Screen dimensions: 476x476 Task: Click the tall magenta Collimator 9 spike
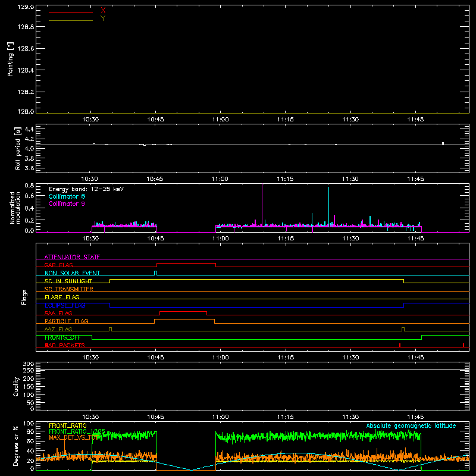tap(262, 203)
